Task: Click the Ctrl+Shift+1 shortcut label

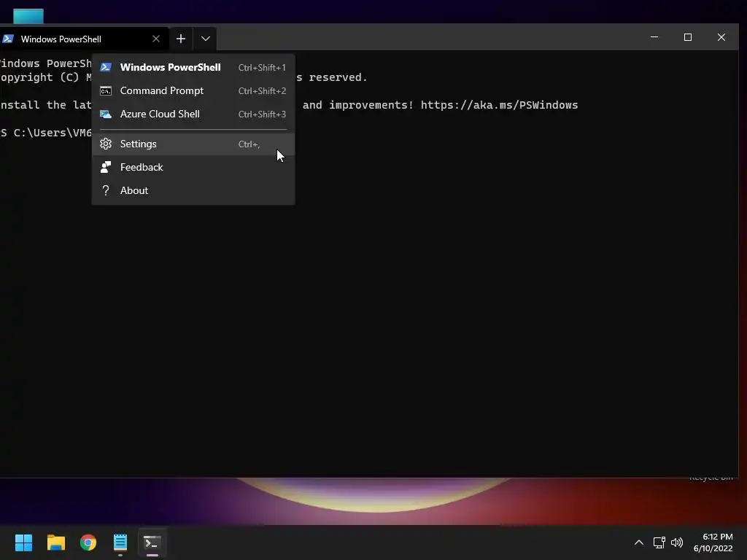Action: [262, 68]
